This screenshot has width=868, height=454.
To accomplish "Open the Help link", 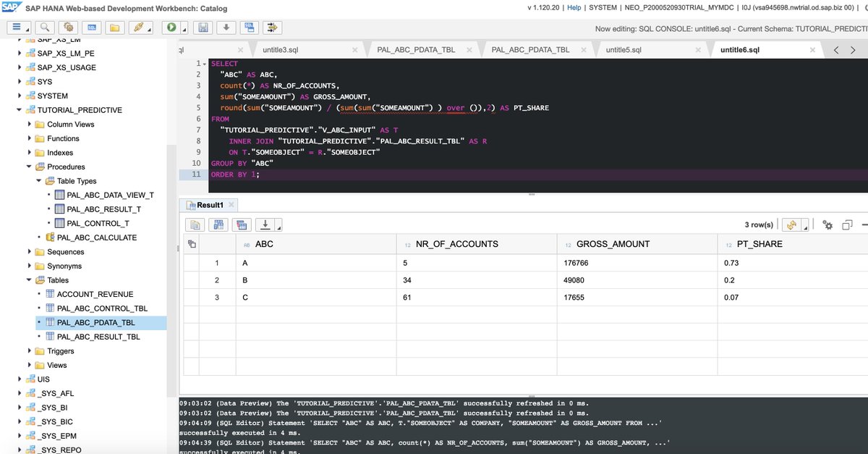I will click(574, 8).
